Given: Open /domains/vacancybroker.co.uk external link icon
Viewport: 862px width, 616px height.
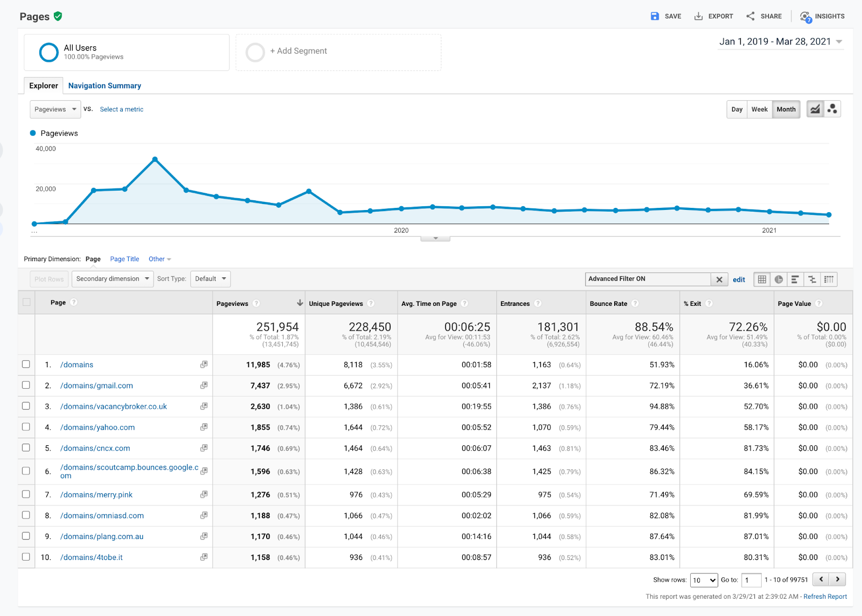Looking at the screenshot, I should 204,407.
